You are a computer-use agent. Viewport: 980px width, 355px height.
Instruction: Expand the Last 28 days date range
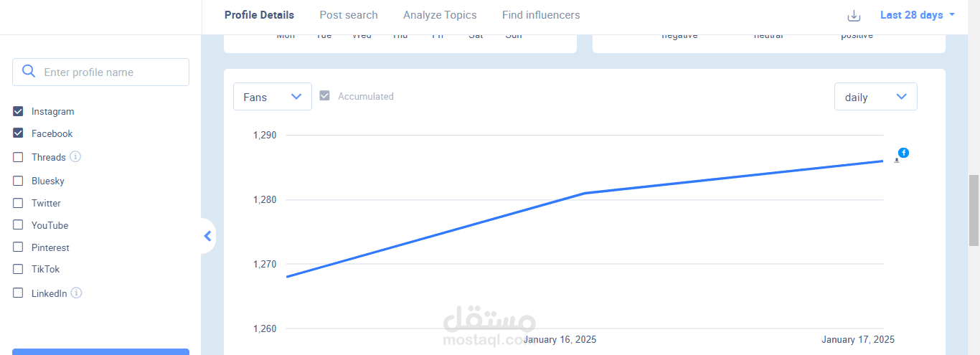click(918, 15)
